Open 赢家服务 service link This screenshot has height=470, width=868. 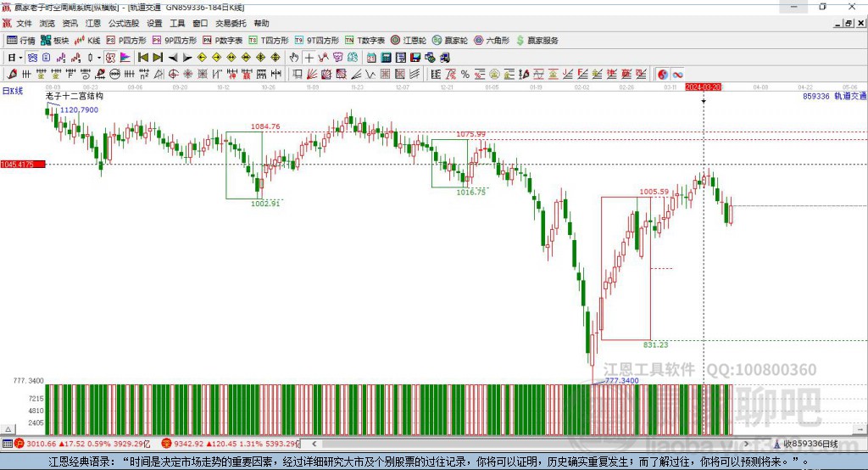[x=537, y=41]
